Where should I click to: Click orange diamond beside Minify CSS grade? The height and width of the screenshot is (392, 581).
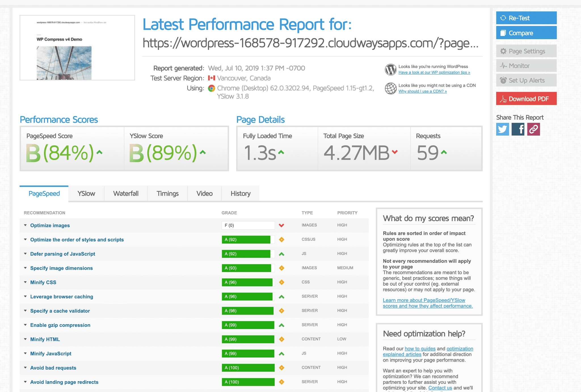click(x=281, y=282)
